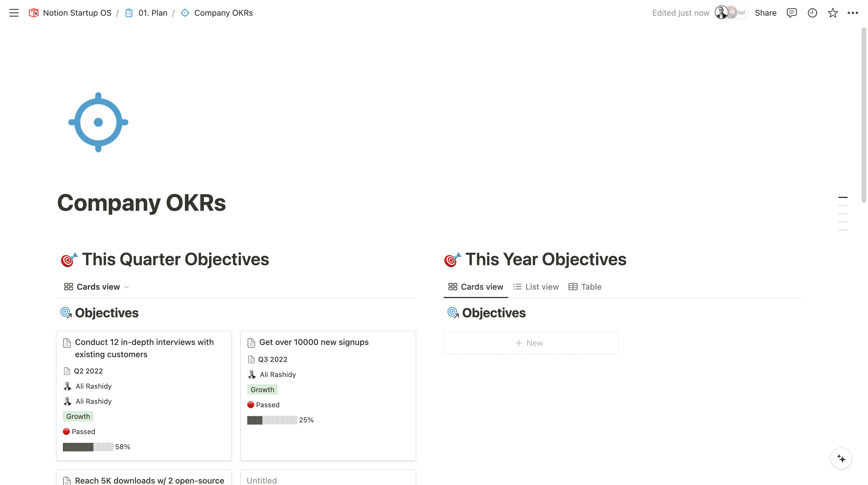The width and height of the screenshot is (868, 485).
Task: Click the Share button
Action: [766, 13]
